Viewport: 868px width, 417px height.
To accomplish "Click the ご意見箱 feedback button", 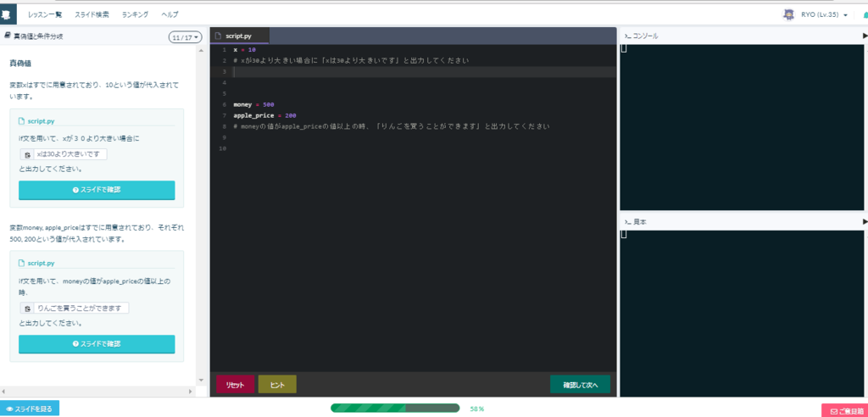I will click(845, 411).
